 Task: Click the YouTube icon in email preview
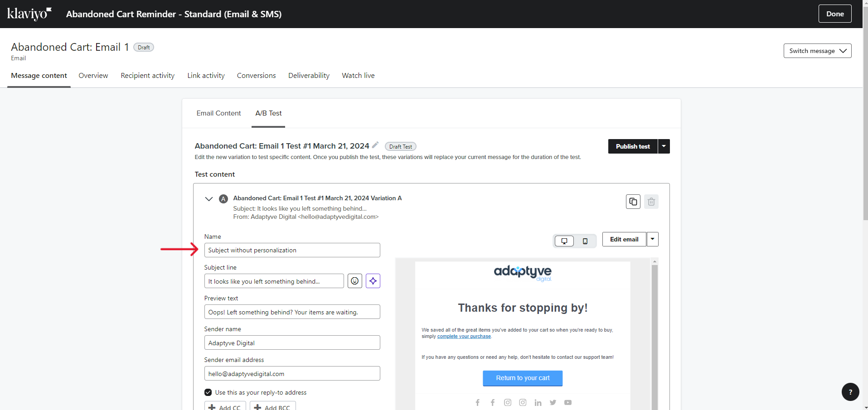click(x=567, y=402)
